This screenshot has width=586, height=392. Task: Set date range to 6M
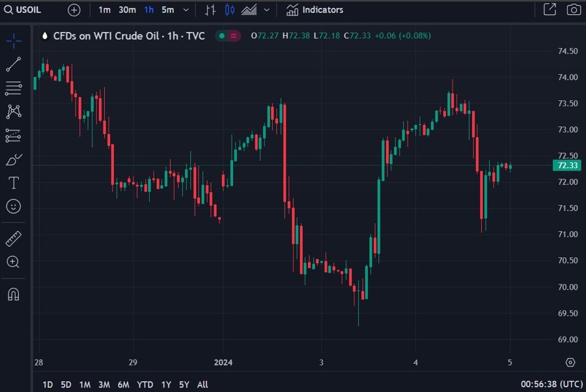click(x=123, y=385)
